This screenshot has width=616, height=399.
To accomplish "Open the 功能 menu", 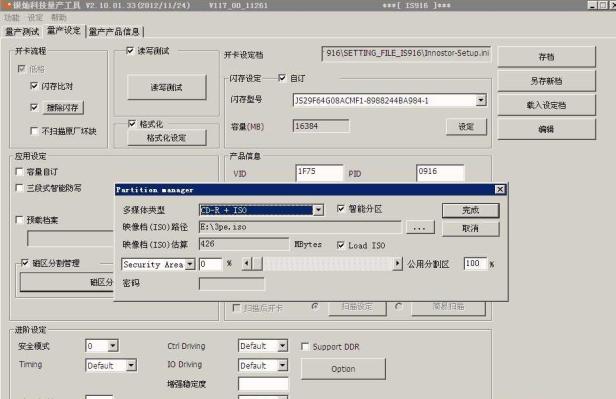I will (x=11, y=17).
